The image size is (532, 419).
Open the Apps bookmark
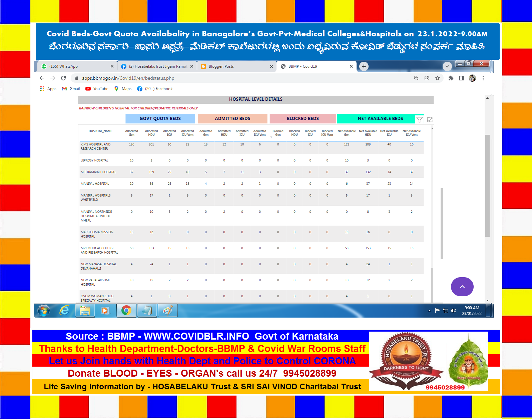48,89
